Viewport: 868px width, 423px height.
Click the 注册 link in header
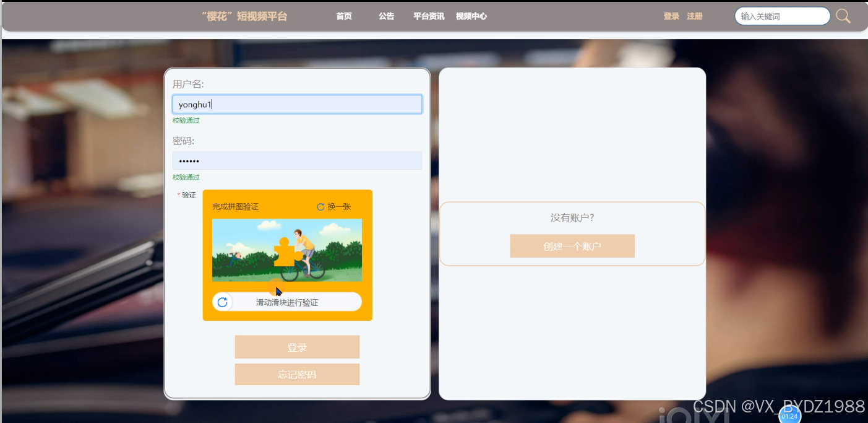[x=695, y=16]
